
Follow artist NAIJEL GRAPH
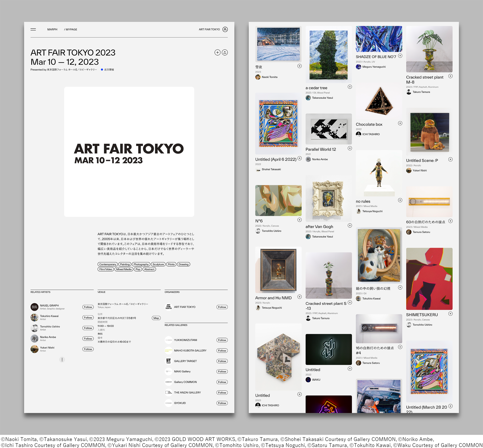88,307
